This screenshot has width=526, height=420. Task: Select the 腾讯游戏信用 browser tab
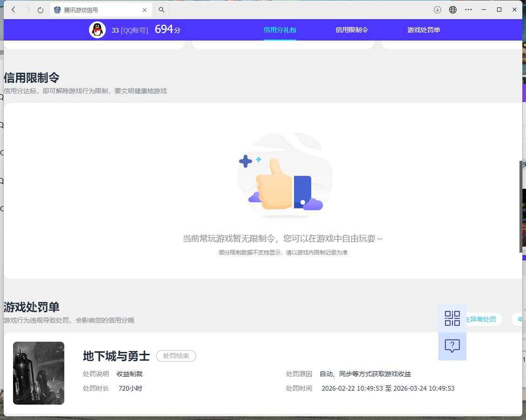101,10
